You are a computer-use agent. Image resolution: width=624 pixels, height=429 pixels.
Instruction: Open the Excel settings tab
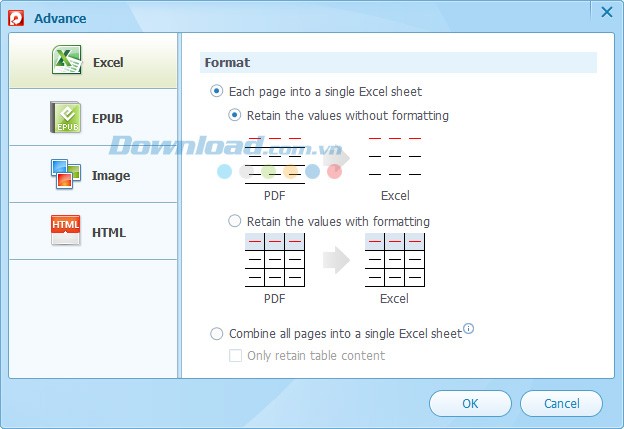coord(93,60)
